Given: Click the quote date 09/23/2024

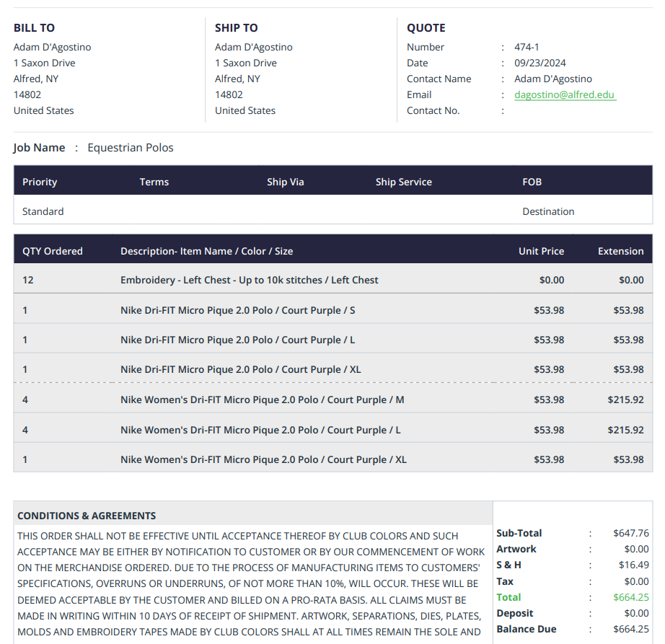Looking at the screenshot, I should [540, 63].
